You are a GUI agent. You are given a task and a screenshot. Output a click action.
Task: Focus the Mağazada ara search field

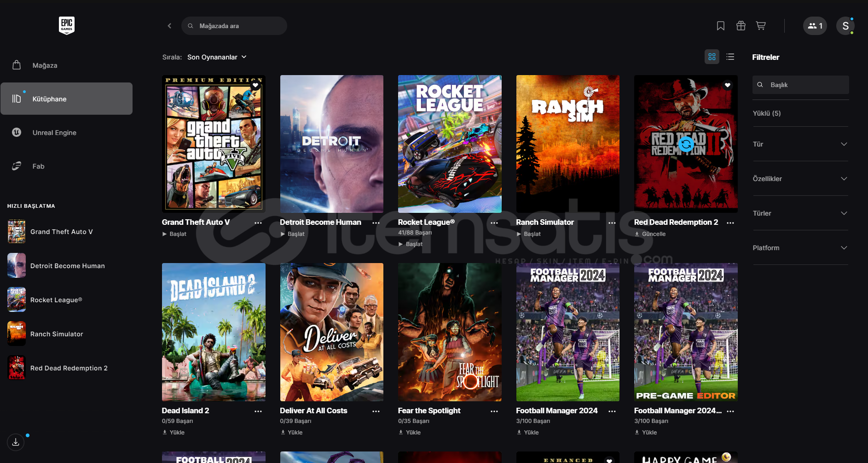(x=234, y=26)
